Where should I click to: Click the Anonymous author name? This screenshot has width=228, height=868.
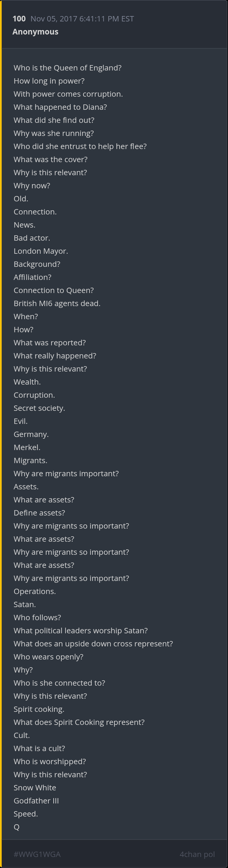click(35, 32)
